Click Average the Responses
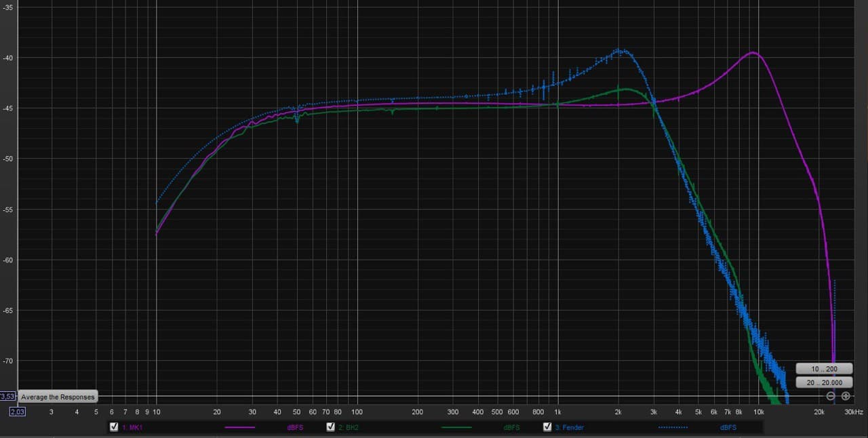The image size is (868, 438). click(x=58, y=397)
